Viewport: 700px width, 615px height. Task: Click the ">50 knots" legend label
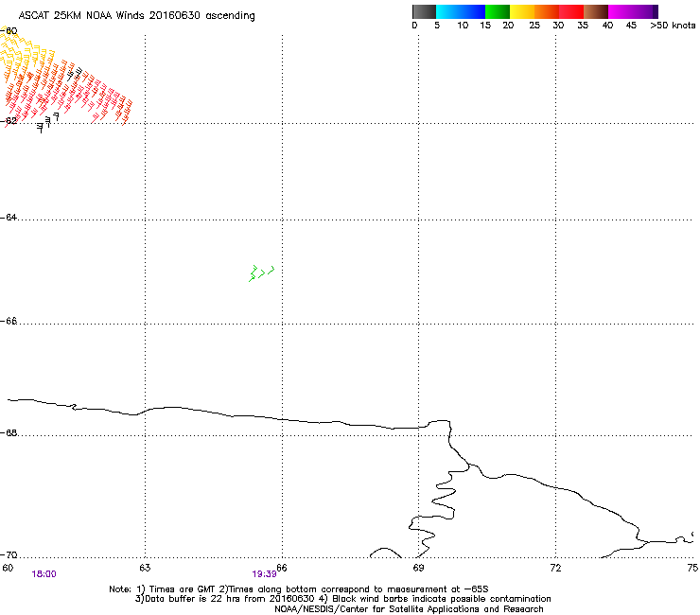click(673, 26)
